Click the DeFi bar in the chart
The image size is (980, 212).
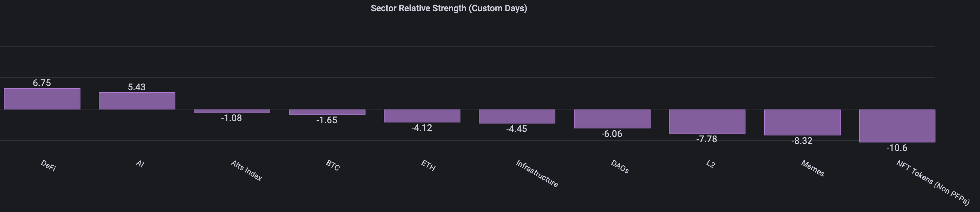click(x=42, y=99)
